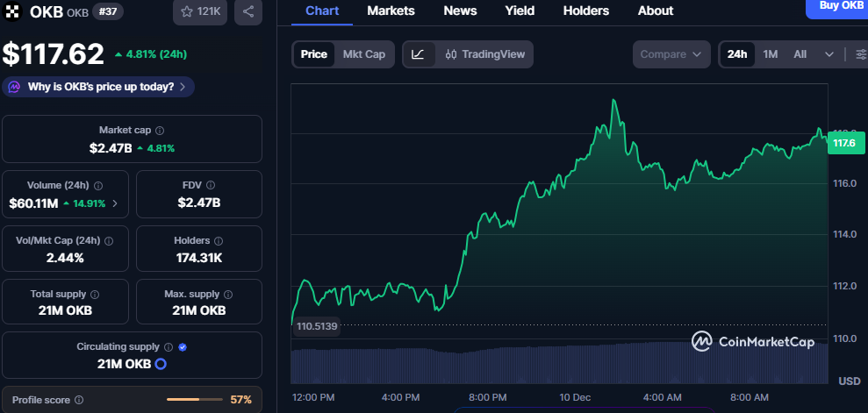Click the Market cap info icon

point(160,130)
